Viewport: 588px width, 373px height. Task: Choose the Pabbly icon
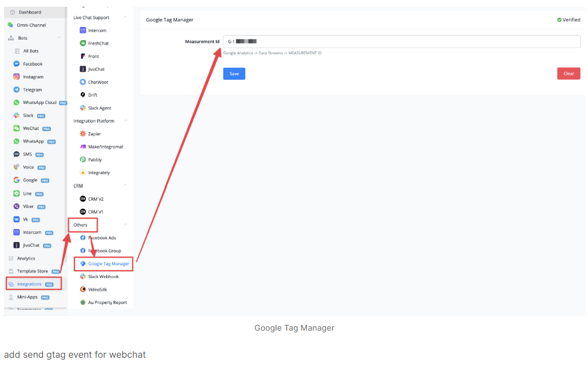tap(83, 160)
